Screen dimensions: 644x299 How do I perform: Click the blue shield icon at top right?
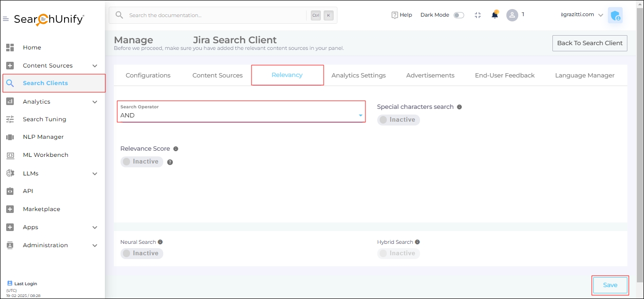coord(615,15)
